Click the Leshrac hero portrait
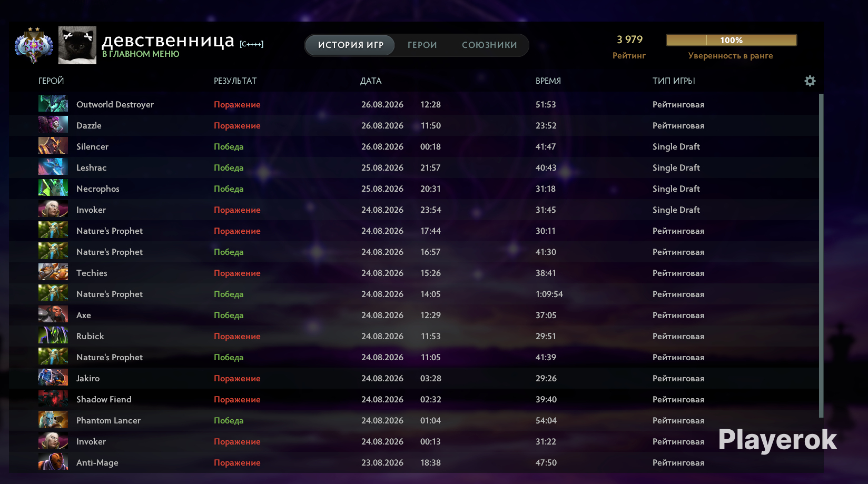Viewport: 868px width, 484px height. pyautogui.click(x=53, y=166)
